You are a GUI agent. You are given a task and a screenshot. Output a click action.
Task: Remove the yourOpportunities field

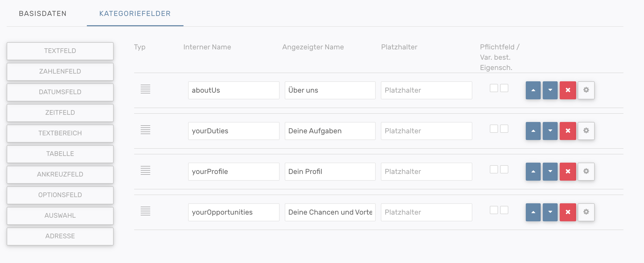(568, 212)
